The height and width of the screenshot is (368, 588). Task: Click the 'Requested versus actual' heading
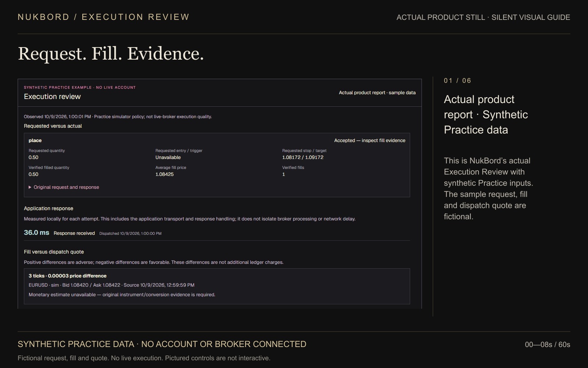[x=53, y=126]
